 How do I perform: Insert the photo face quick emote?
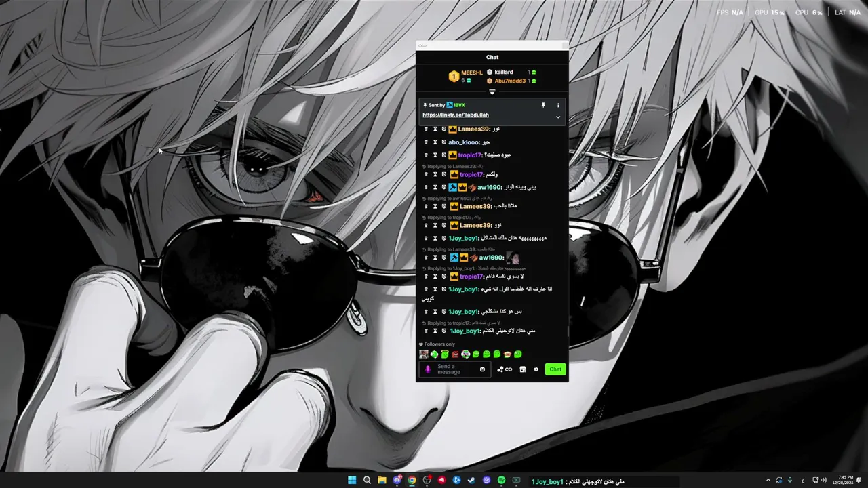coord(424,354)
